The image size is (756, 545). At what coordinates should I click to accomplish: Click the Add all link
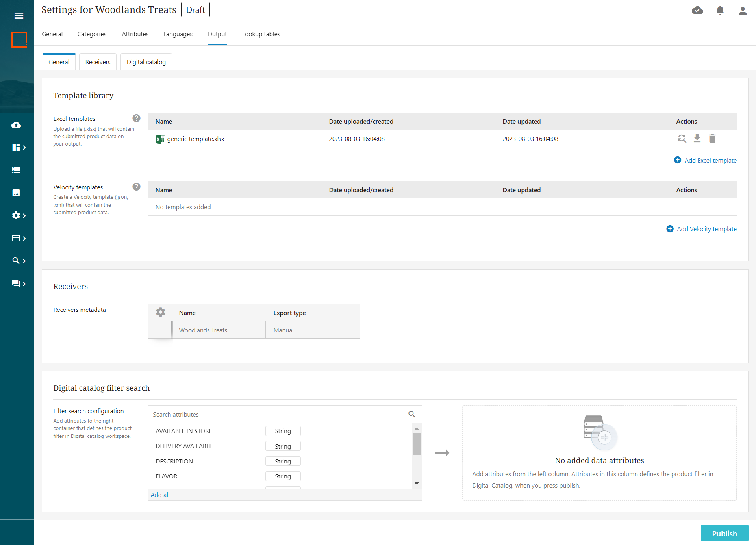tap(160, 495)
